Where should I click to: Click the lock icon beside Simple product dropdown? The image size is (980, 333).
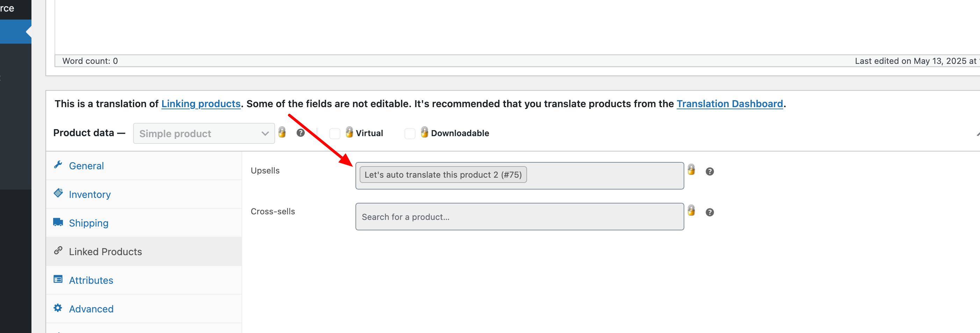pos(282,132)
